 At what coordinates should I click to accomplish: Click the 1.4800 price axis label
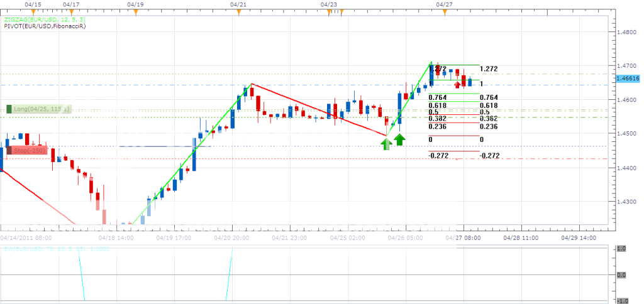[x=625, y=31]
